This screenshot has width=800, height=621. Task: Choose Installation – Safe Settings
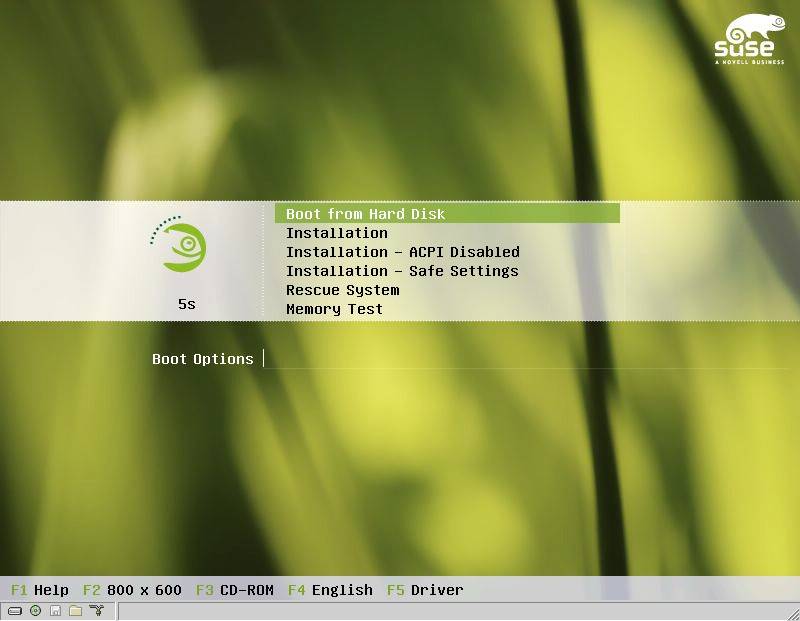click(402, 271)
